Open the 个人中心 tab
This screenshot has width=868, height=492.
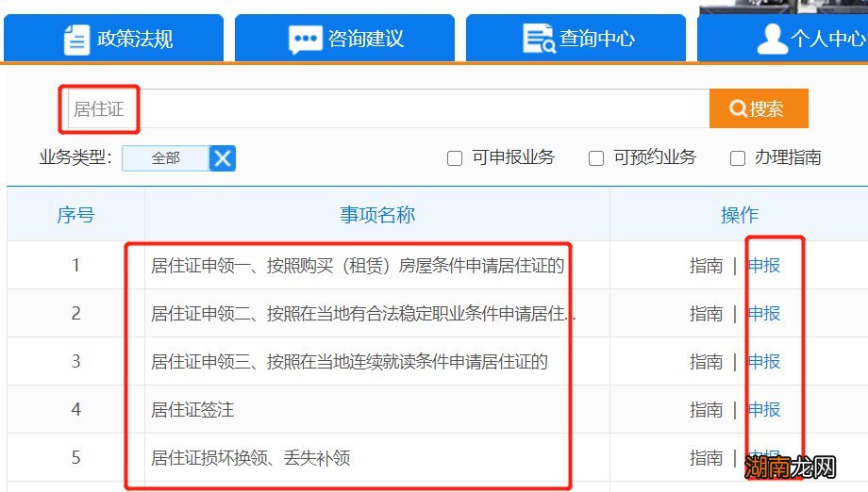pyautogui.click(x=783, y=38)
